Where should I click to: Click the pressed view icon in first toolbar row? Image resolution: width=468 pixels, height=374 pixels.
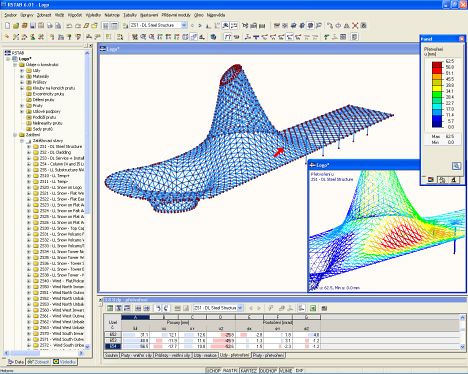tap(310, 25)
